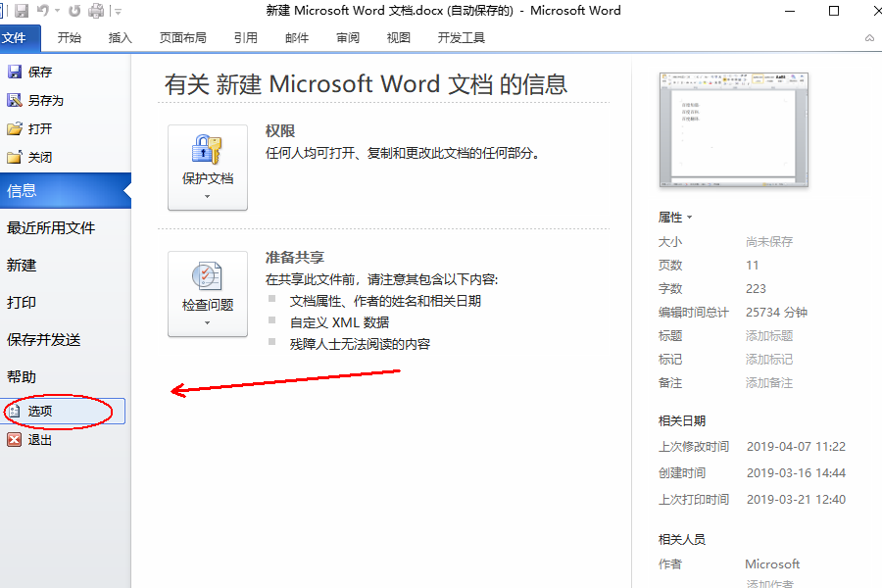882x588 pixels.
Task: Click the text 残障人士无法阅读的内容
Action: (x=360, y=344)
